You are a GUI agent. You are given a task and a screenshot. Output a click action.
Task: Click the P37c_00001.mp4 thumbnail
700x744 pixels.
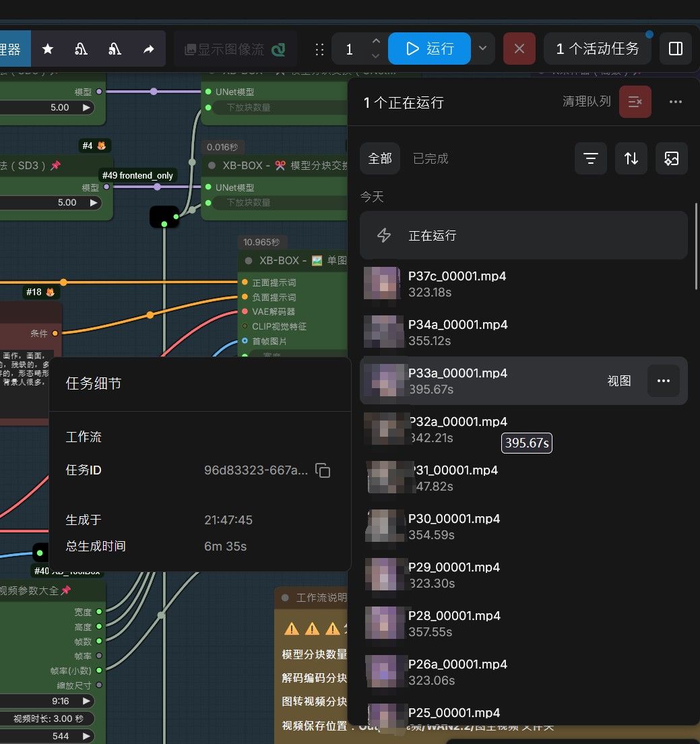pyautogui.click(x=382, y=283)
